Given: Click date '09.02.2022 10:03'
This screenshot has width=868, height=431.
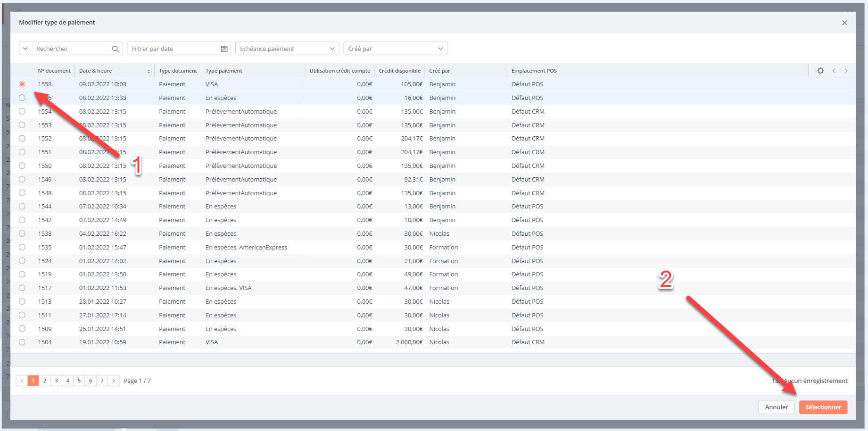Looking at the screenshot, I should (103, 84).
